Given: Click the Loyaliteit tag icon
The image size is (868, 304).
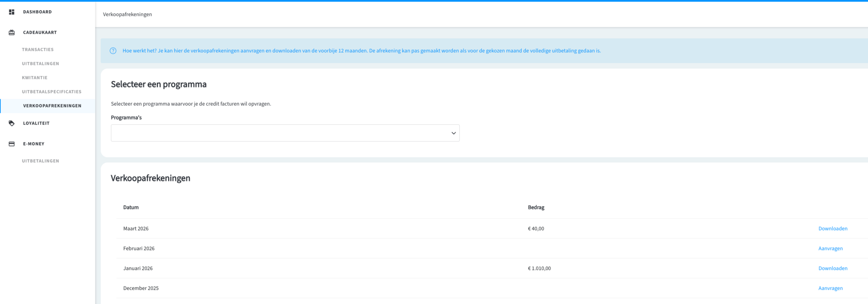Looking at the screenshot, I should point(12,123).
